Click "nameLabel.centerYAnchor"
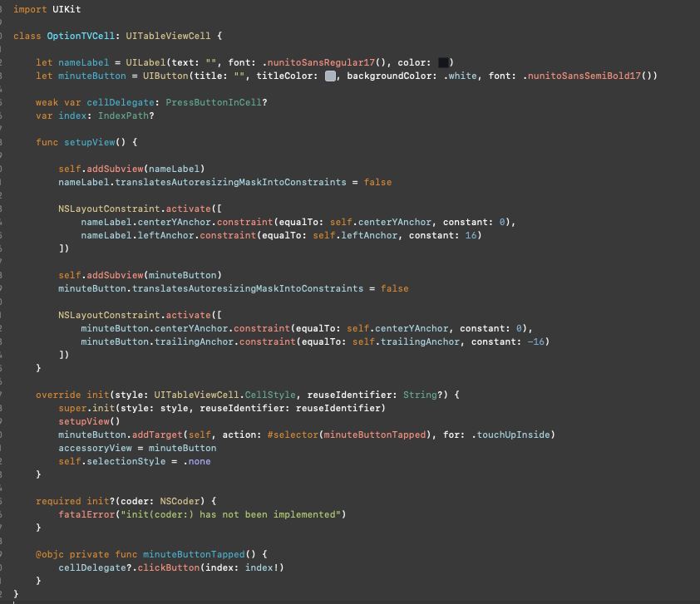700x604 pixels. [x=145, y=222]
